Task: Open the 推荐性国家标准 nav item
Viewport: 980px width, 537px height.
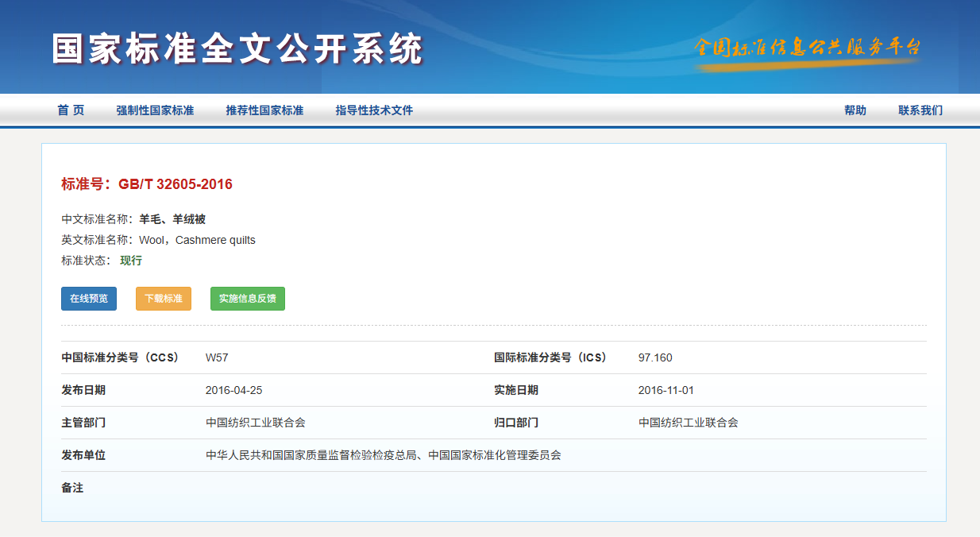Action: (x=264, y=110)
